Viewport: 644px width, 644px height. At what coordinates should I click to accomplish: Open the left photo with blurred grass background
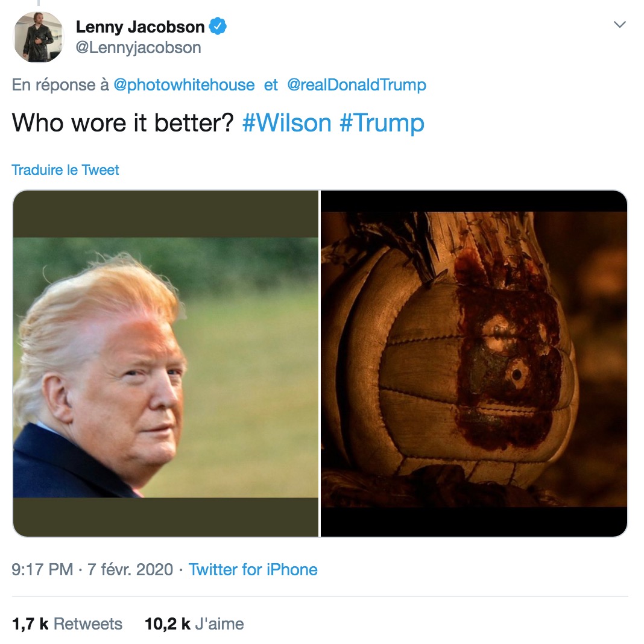coord(166,364)
